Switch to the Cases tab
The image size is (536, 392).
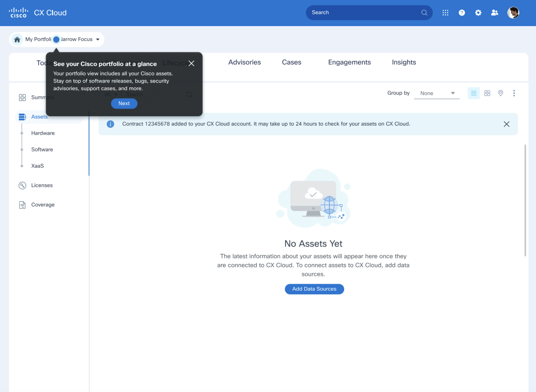[292, 62]
